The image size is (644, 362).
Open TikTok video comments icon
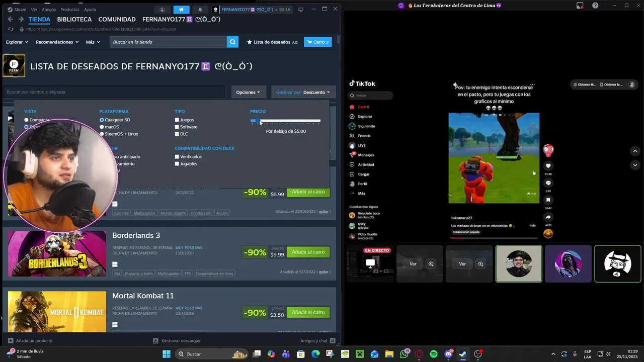pos(548,183)
